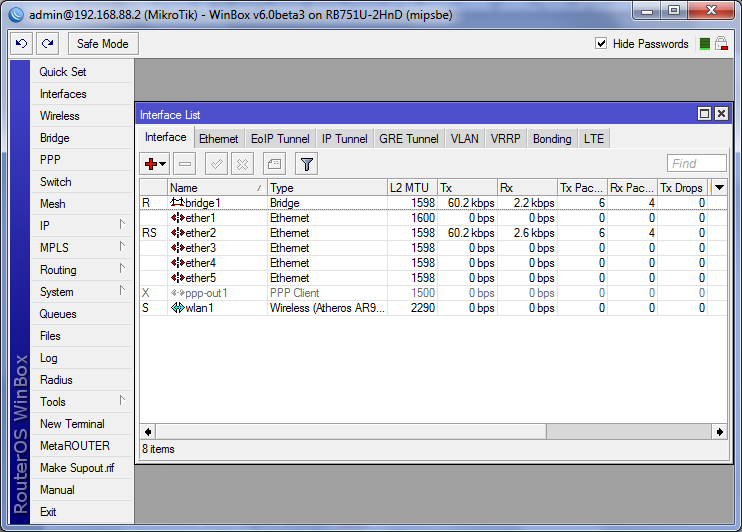The image size is (742, 532).
Task: Click the padlock icon near Hide Passwords
Action: (721, 44)
